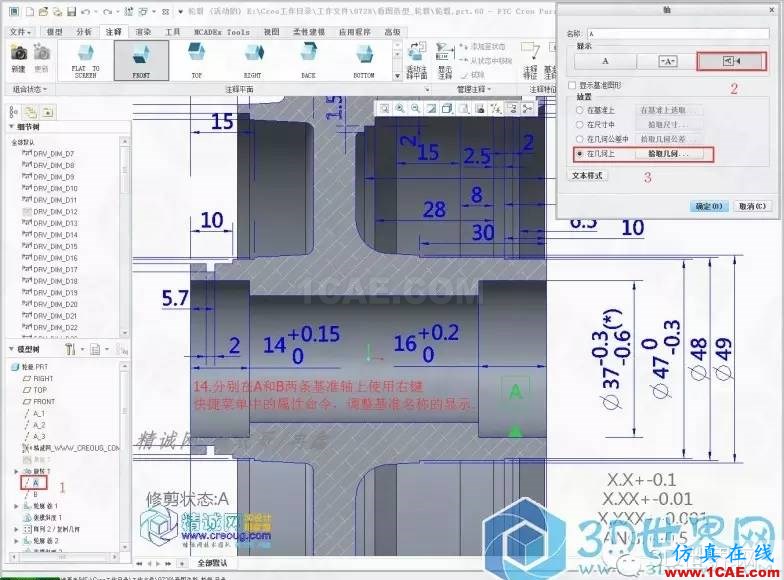The height and width of the screenshot is (580, 784).
Task: Click the Undo arrow icon
Action: click(86, 12)
